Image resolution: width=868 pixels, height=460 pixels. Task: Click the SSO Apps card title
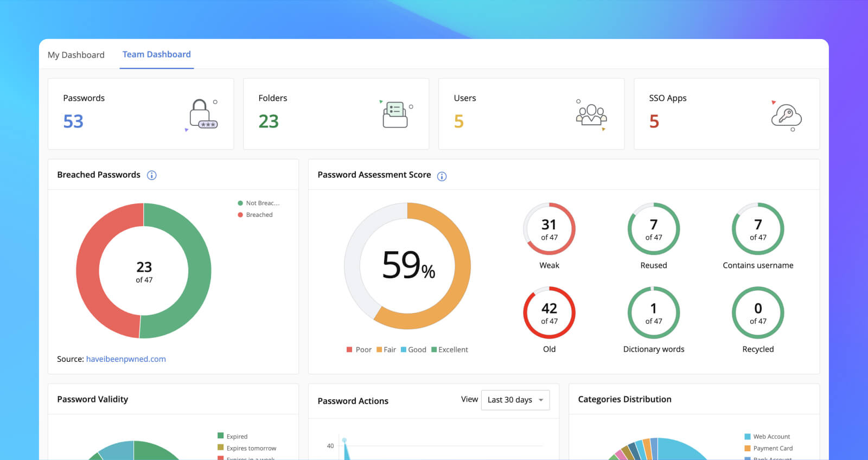(668, 98)
